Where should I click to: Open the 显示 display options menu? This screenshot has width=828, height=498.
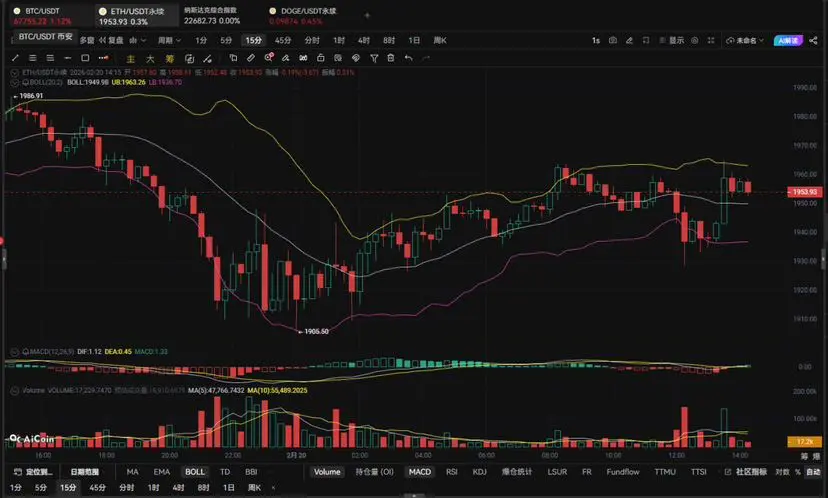[x=672, y=40]
